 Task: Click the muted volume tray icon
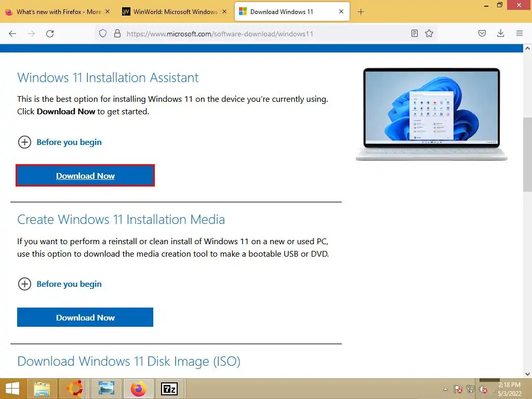pos(483,389)
